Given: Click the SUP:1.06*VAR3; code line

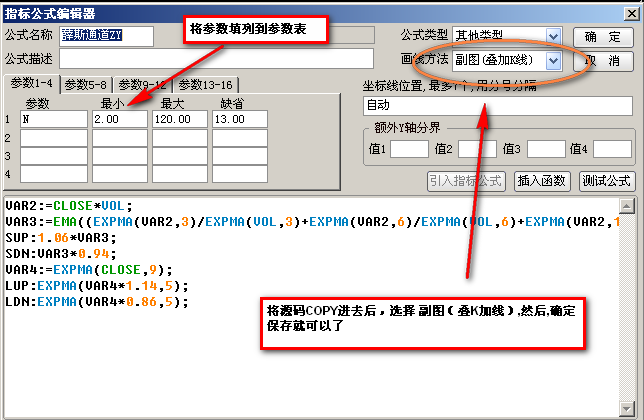Looking at the screenshot, I should [61, 238].
